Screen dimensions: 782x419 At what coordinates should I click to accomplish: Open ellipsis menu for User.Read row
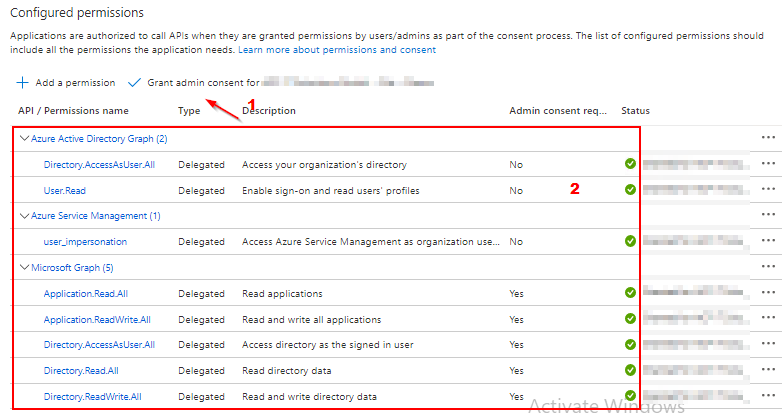click(x=768, y=190)
